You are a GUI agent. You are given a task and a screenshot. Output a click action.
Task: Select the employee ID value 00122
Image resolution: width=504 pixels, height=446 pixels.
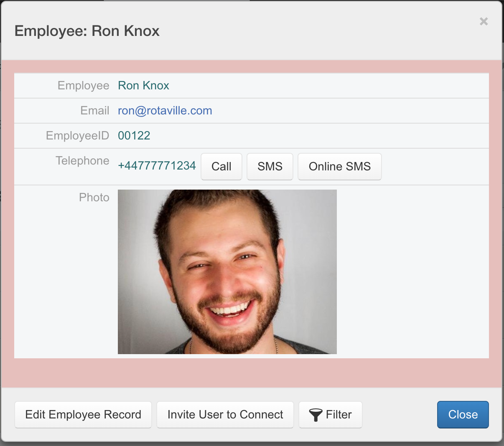click(134, 136)
